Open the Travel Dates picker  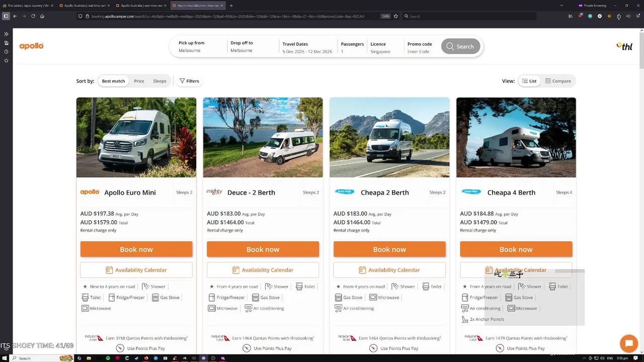tap(307, 47)
